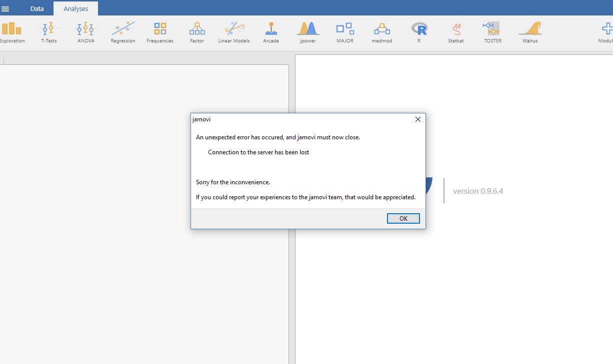
Task: Open the Walrus module menu
Action: (530, 32)
